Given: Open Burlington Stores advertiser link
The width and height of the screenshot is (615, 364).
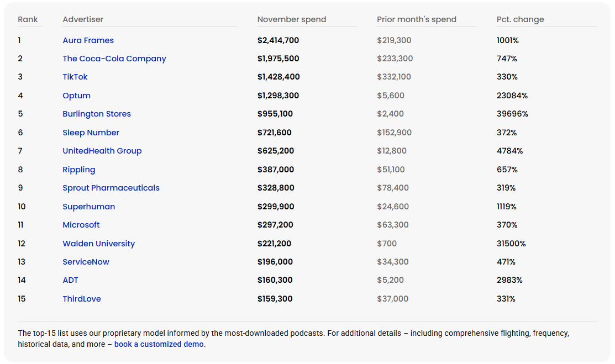Looking at the screenshot, I should 96,114.
